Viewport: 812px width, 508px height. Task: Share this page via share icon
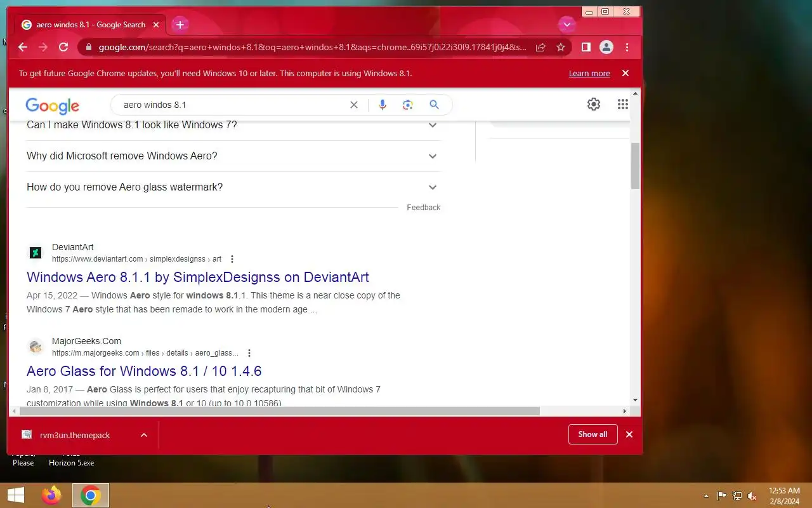coord(540,47)
